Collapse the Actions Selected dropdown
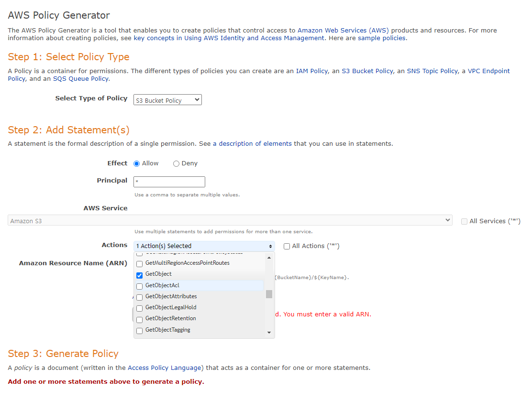 point(204,246)
